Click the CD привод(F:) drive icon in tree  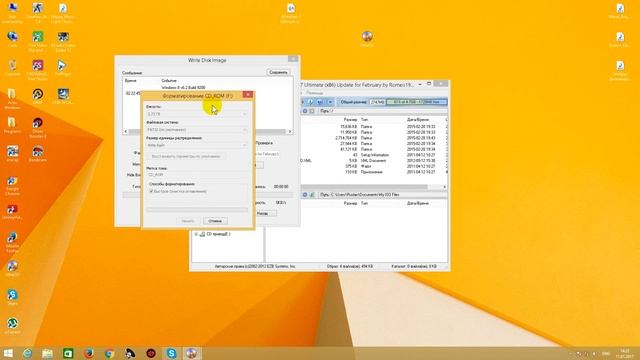(x=202, y=234)
